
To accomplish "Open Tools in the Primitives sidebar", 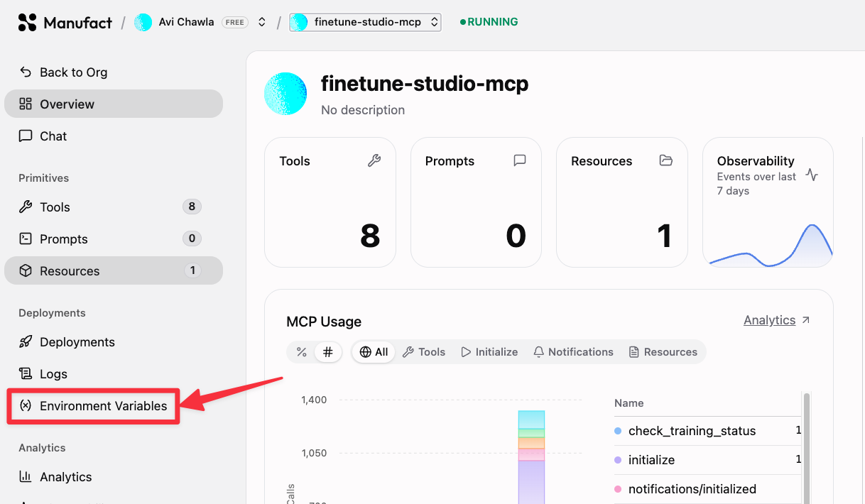I will point(114,207).
